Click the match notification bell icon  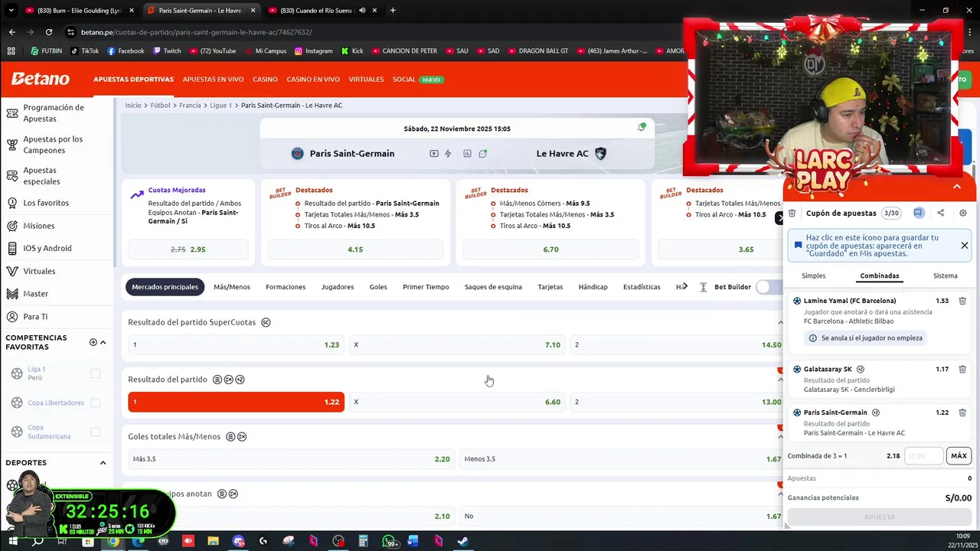642,127
